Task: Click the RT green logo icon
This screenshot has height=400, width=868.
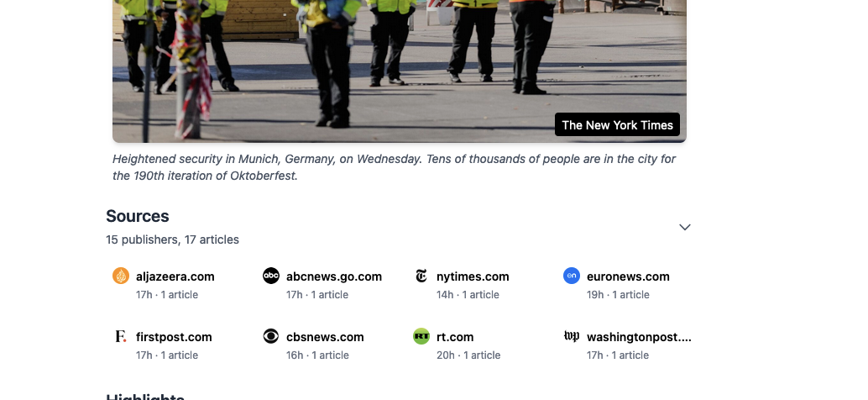Action: point(421,336)
